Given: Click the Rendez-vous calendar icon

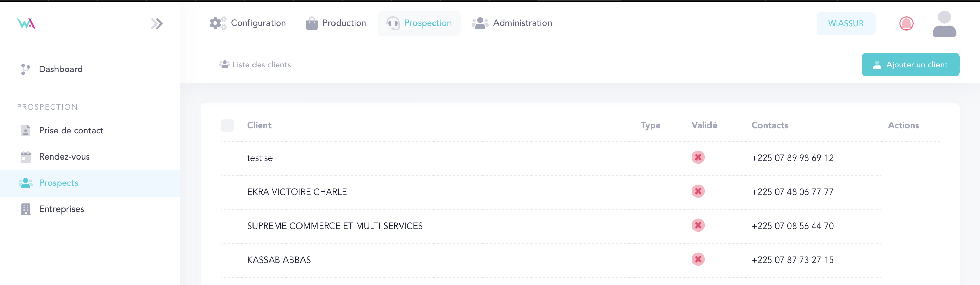Looking at the screenshot, I should click(26, 156).
